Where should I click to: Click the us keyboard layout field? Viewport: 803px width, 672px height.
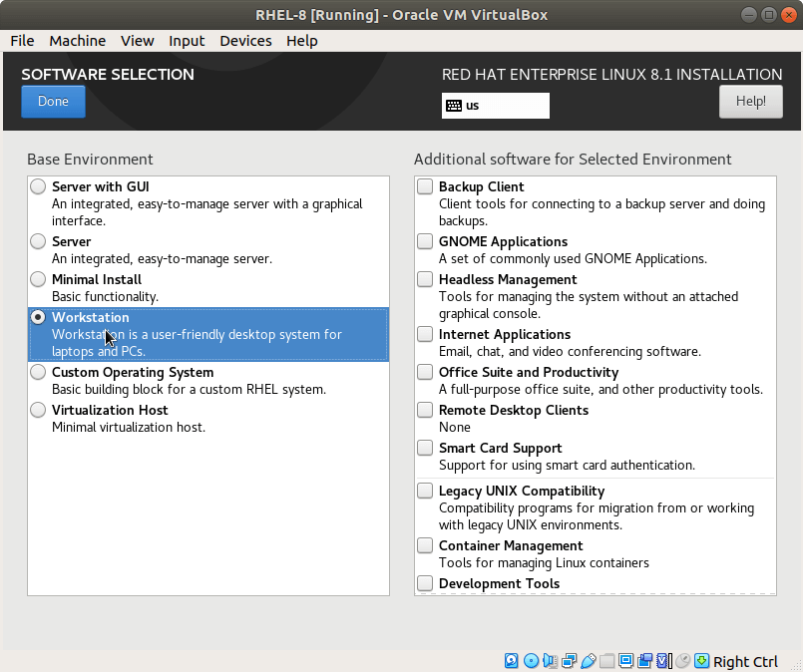[x=496, y=106]
